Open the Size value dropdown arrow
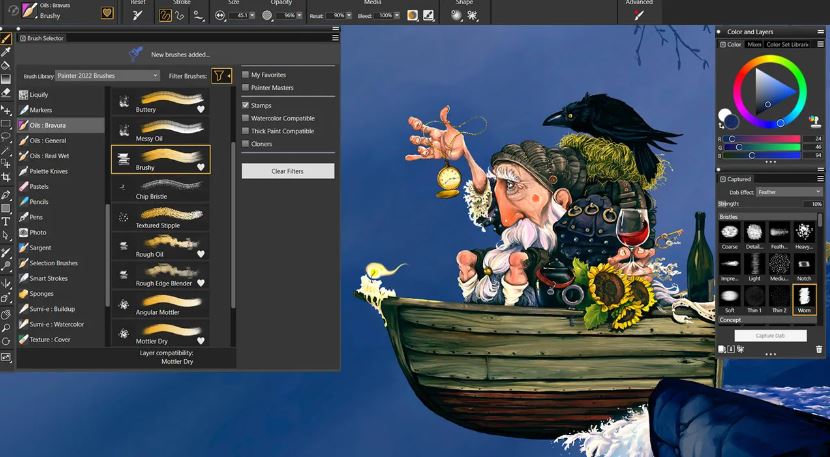Viewport: 830px width, 457px height. pos(252,16)
